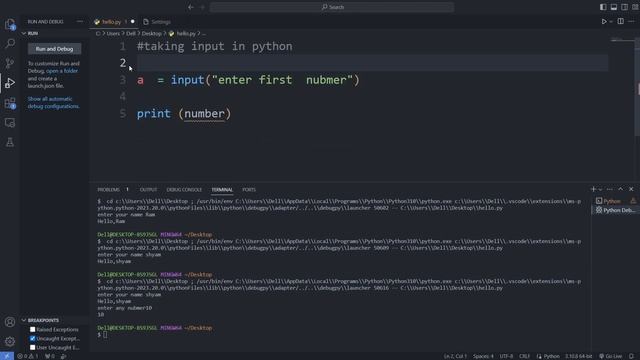Click the editor minimap
The height and width of the screenshot is (360, 640).
click(622, 40)
